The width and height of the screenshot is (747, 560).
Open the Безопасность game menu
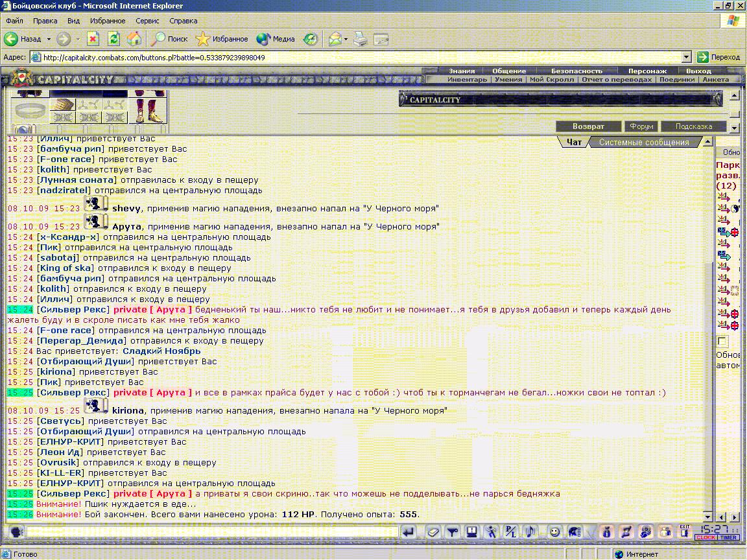point(576,71)
